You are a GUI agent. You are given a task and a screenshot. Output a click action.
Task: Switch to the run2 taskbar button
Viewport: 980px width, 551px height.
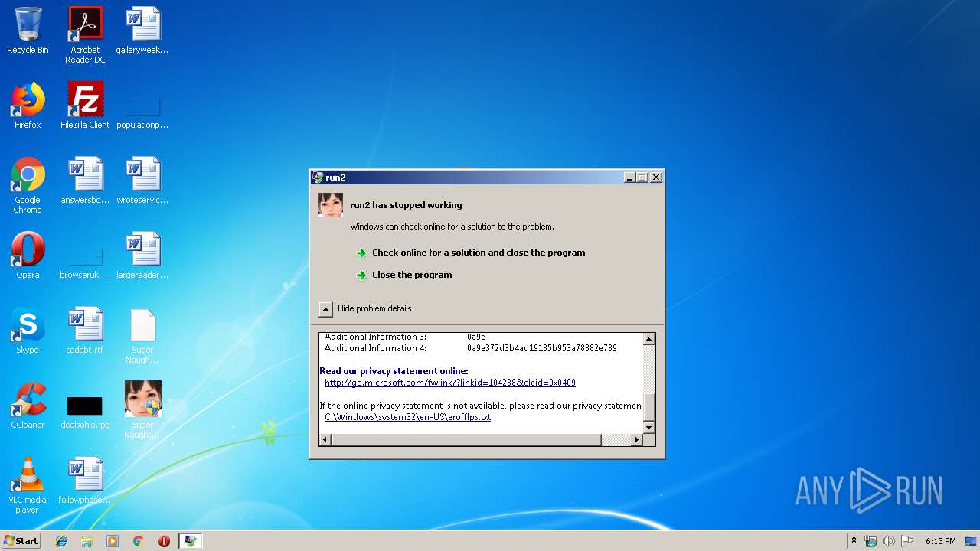click(190, 541)
